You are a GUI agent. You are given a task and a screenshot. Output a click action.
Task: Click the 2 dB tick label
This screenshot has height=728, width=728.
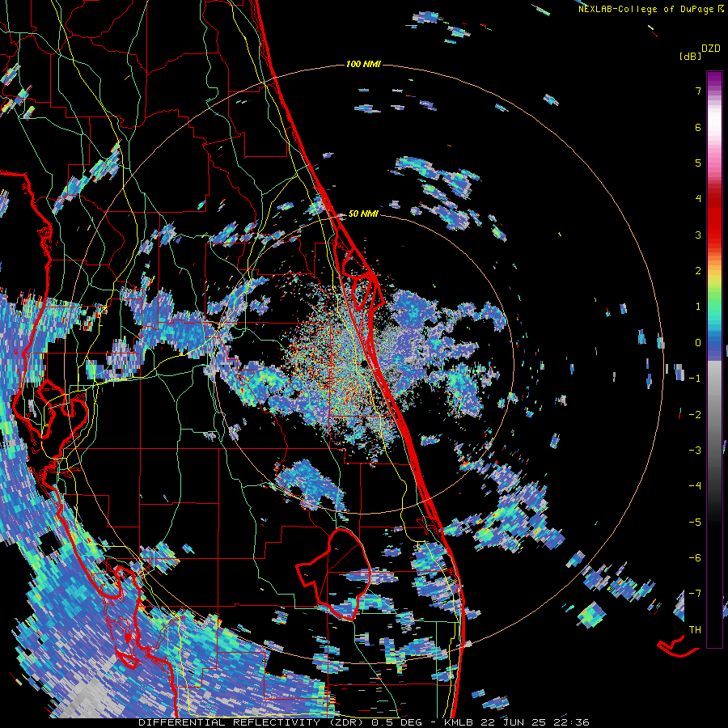coord(698,271)
